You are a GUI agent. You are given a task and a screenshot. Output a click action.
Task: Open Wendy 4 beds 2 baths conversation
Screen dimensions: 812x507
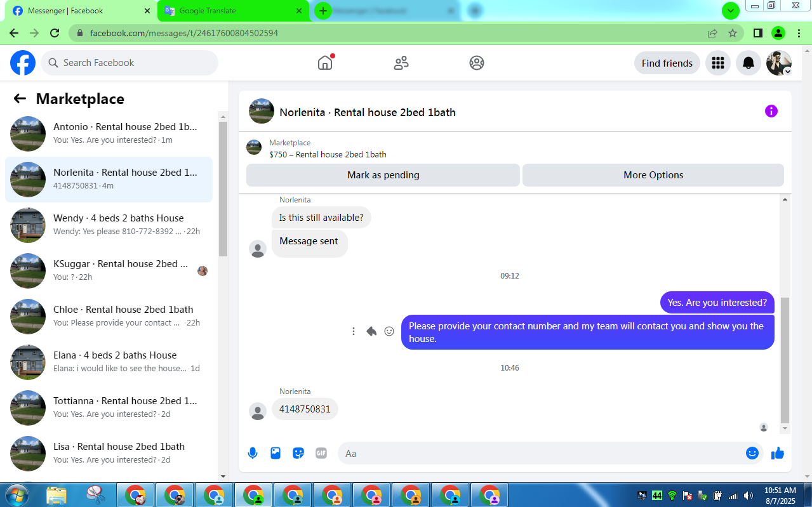click(109, 225)
